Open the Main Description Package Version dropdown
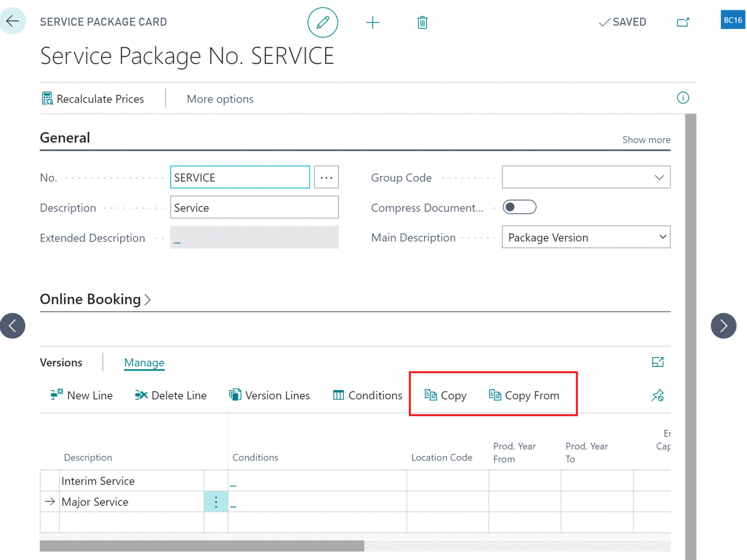Screen dimensions: 747x560 point(663,237)
